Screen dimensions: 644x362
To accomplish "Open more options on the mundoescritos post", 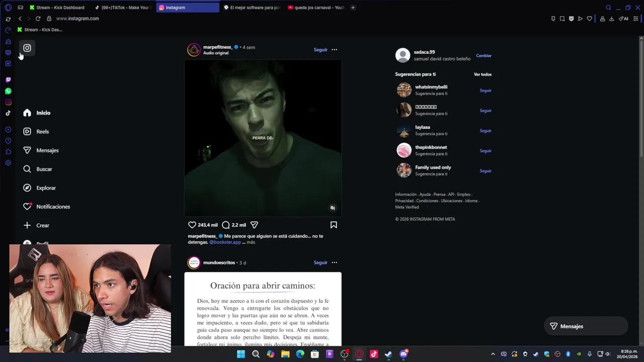I will point(334,262).
